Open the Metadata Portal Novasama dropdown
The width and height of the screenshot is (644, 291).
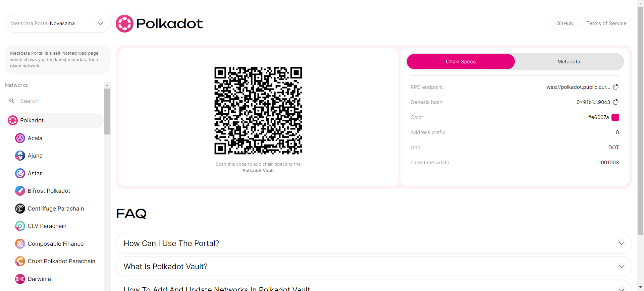[58, 23]
